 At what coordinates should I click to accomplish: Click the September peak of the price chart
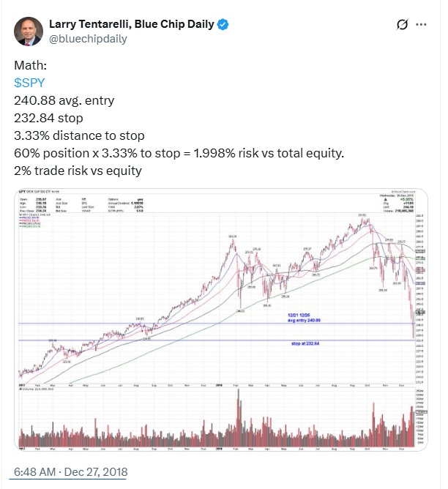click(362, 219)
